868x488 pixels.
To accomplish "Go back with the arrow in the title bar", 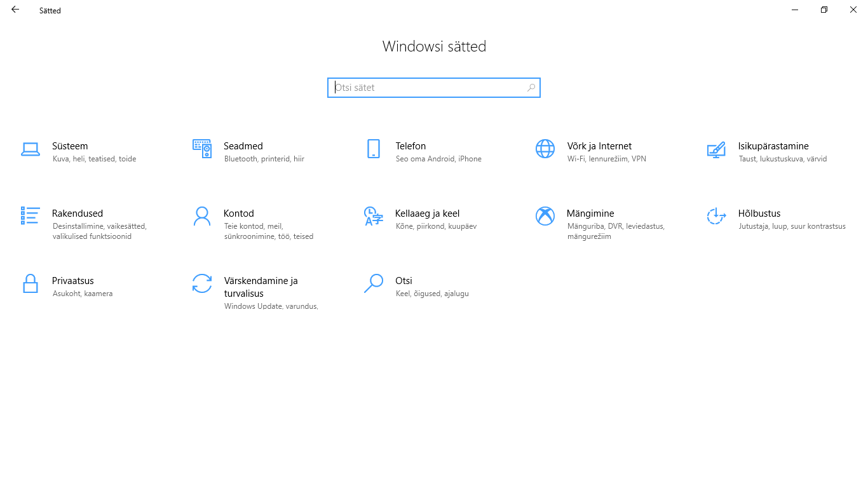I will 15,10.
